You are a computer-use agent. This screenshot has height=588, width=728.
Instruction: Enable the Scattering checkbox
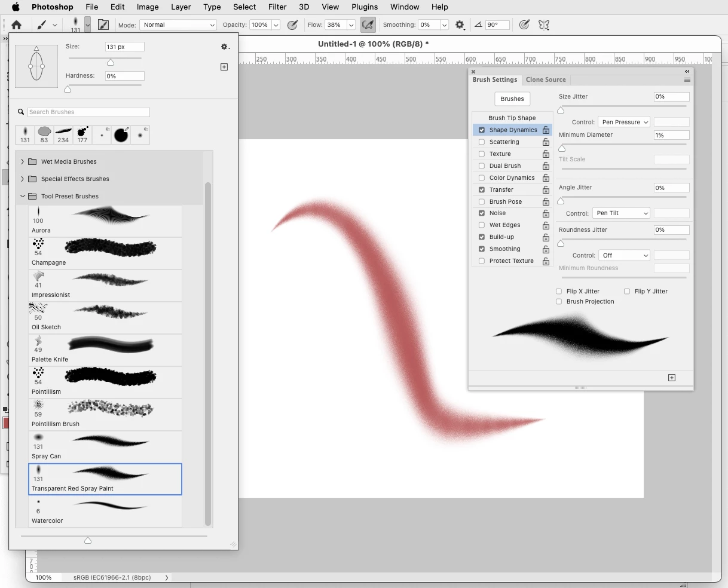482,142
